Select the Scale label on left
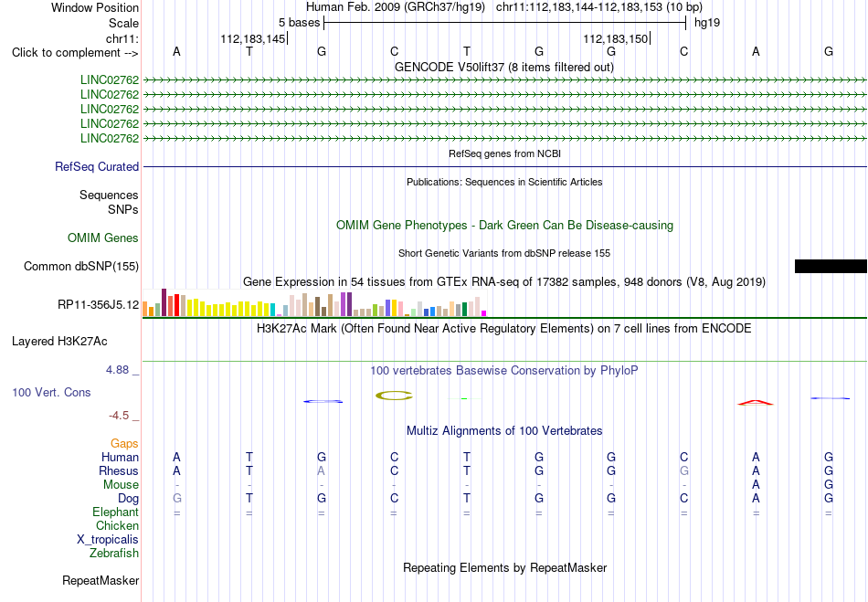 point(124,23)
